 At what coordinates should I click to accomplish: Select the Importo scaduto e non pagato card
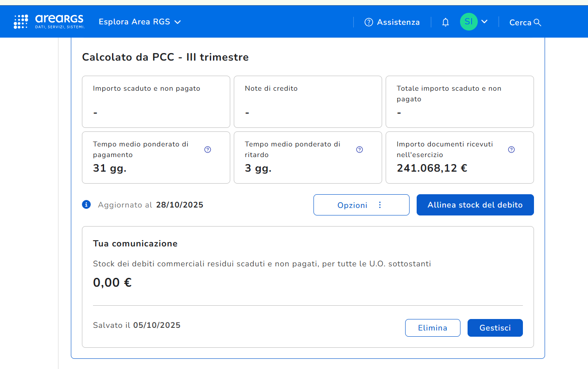tap(156, 102)
